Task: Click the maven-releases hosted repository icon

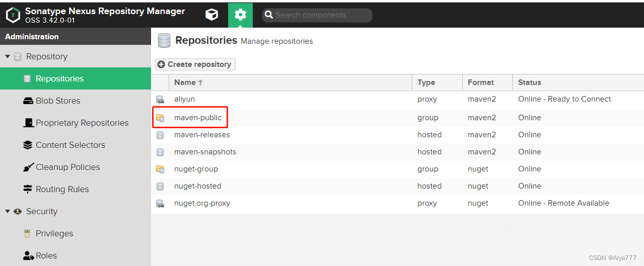Action: click(x=160, y=135)
